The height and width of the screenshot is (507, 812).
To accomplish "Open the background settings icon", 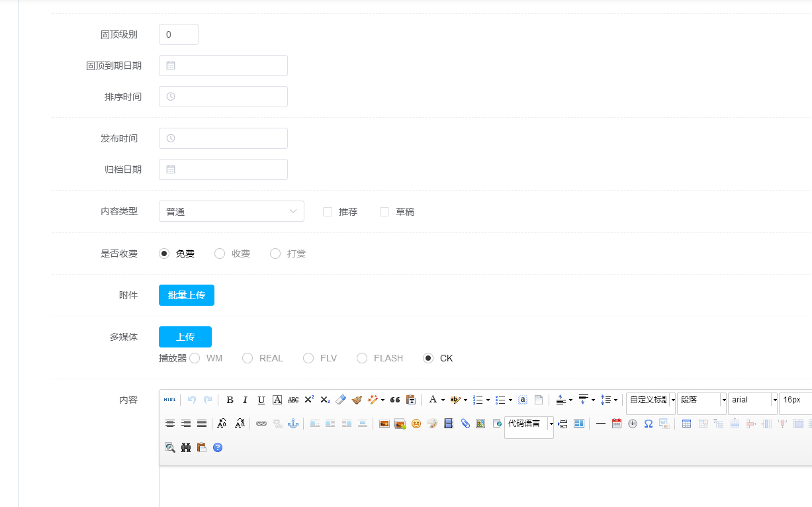I will (579, 424).
